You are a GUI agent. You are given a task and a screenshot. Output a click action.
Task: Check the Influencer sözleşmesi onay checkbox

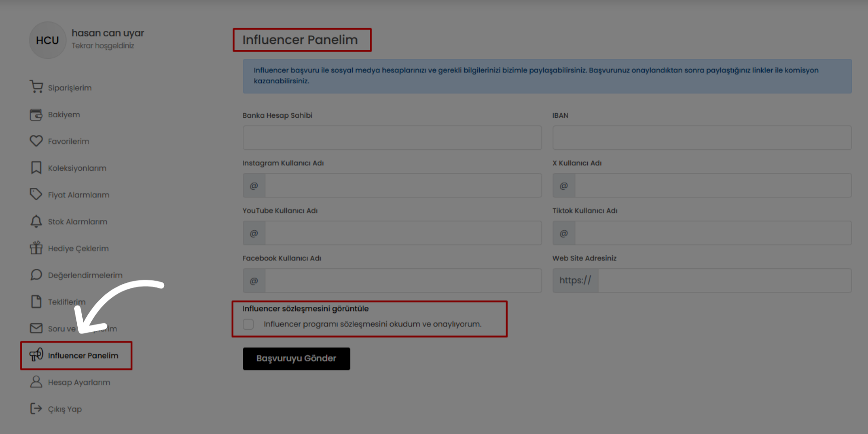click(x=248, y=324)
